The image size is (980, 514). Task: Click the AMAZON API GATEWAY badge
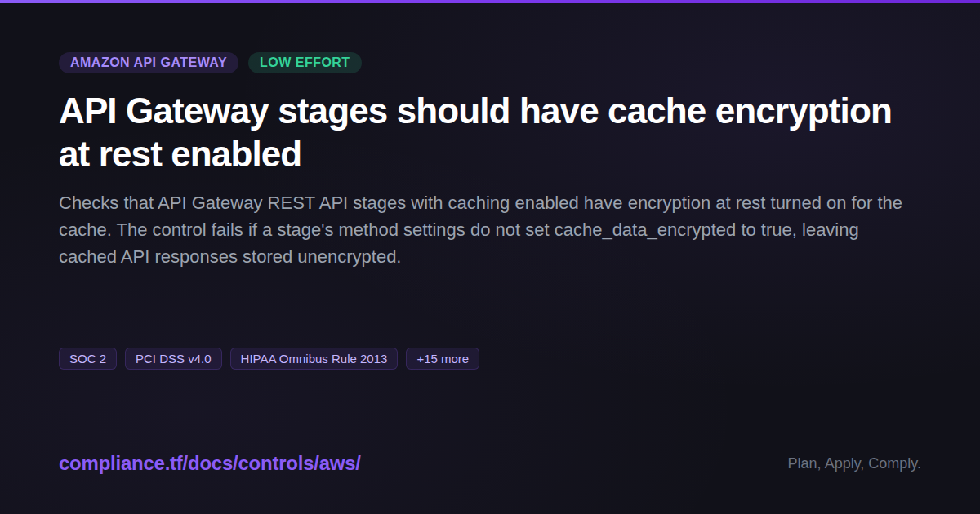tap(149, 63)
